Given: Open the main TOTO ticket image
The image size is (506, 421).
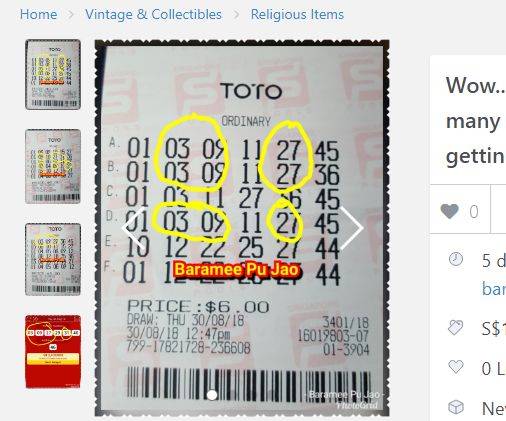Looking at the screenshot, I should (242, 228).
